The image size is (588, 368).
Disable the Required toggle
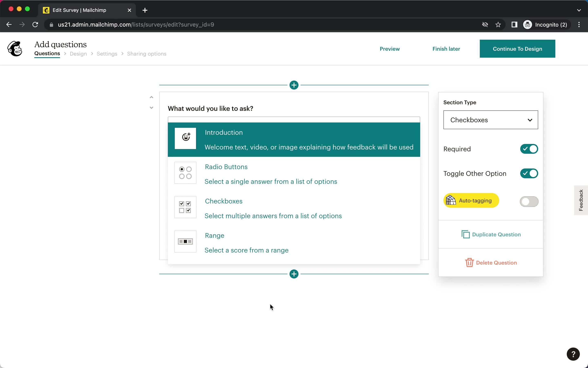point(529,149)
